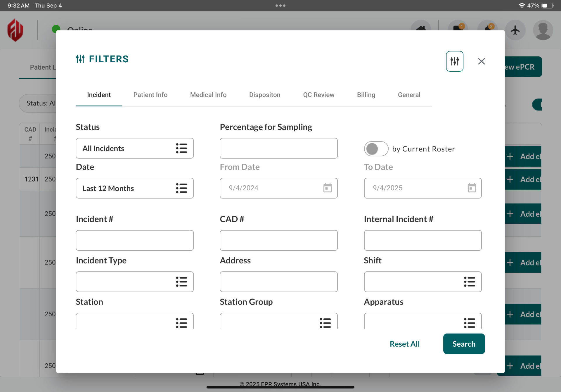Close the Filters dialog with X
This screenshot has width=561, height=392.
[481, 61]
